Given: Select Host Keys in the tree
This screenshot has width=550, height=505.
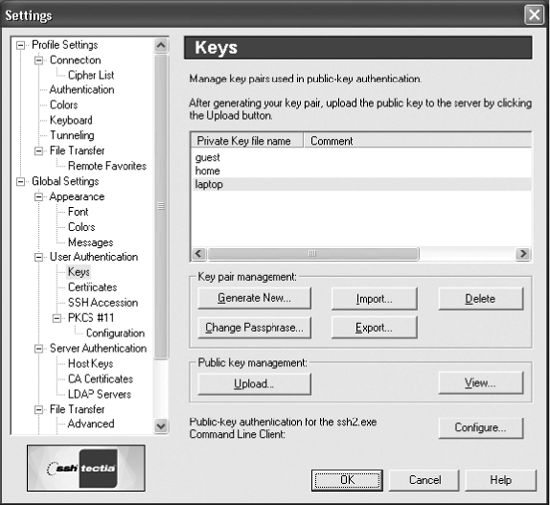Looking at the screenshot, I should coord(90,364).
